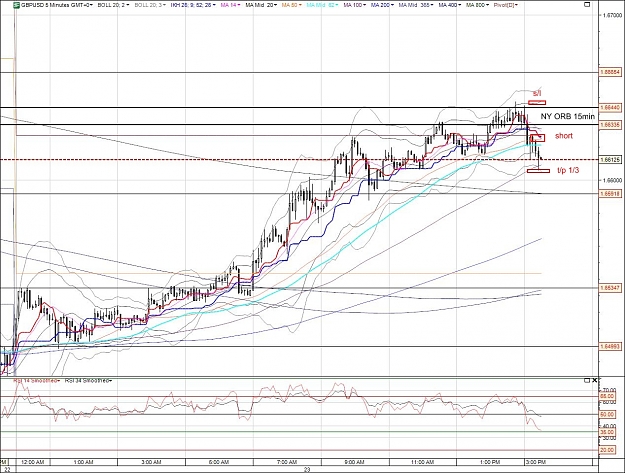Open the MA 14 indicator menu
The width and height of the screenshot is (625, 473).
click(229, 5)
